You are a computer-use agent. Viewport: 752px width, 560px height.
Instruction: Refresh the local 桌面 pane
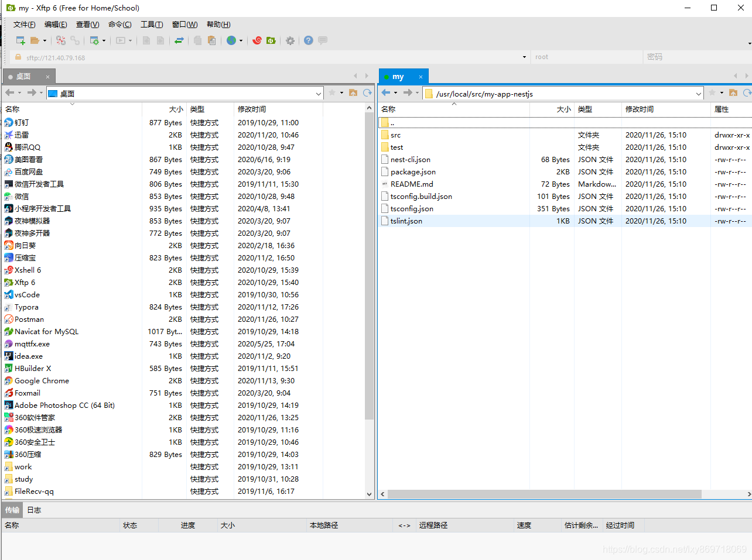tap(367, 92)
